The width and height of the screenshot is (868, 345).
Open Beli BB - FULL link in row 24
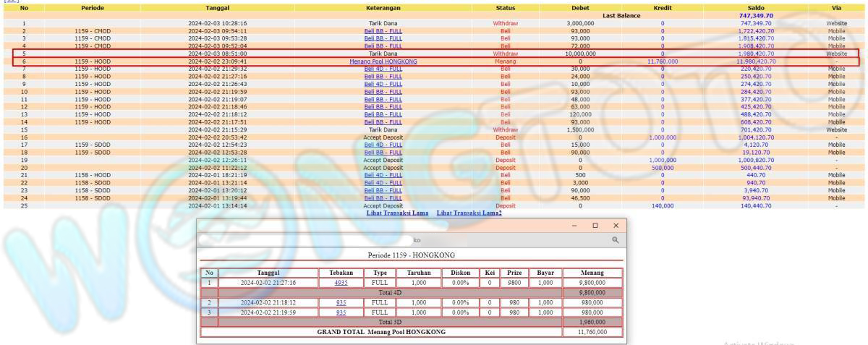click(x=383, y=197)
